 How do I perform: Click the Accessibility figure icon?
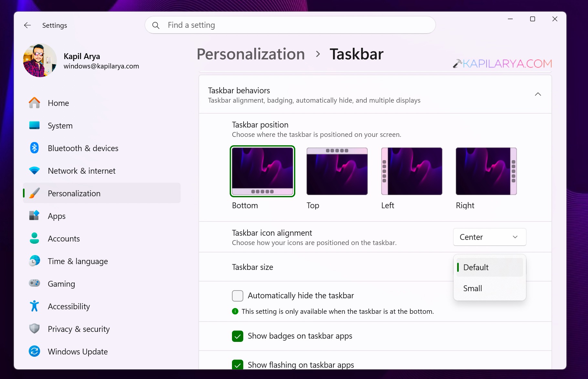point(34,306)
